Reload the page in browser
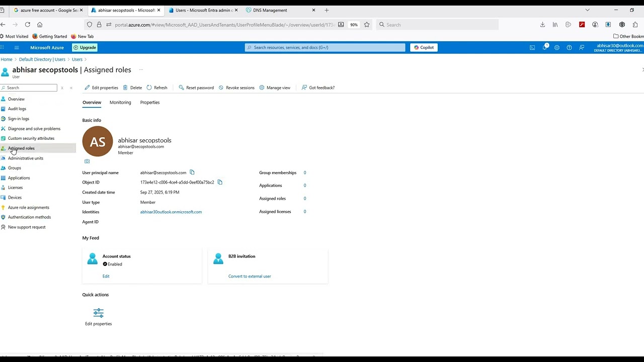Viewport: 644px width, 362px height. click(x=27, y=25)
